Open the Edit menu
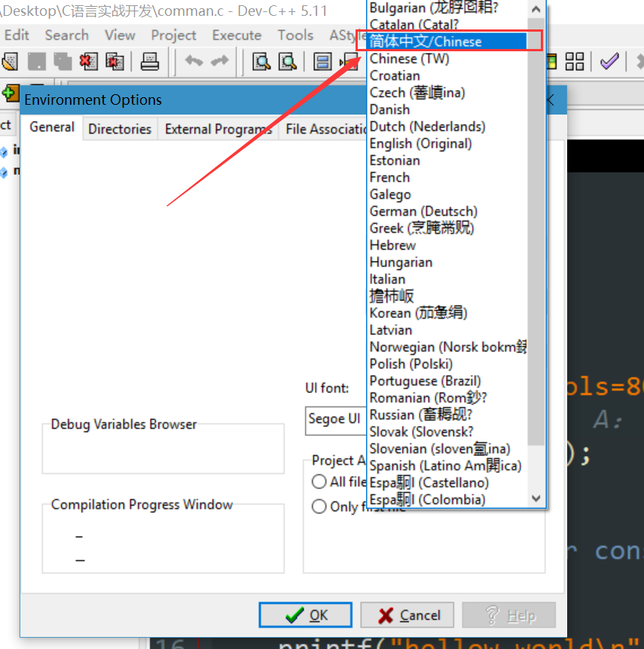Screen dimensions: 644x649 click(x=17, y=35)
